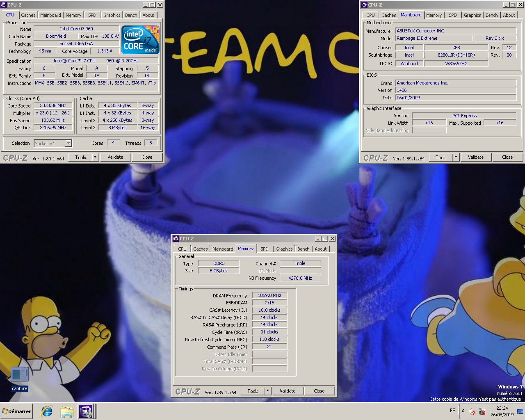Screen dimensions: 525x420
Task: Select the '06/01/2009' BIOS date field
Action: (x=456, y=98)
